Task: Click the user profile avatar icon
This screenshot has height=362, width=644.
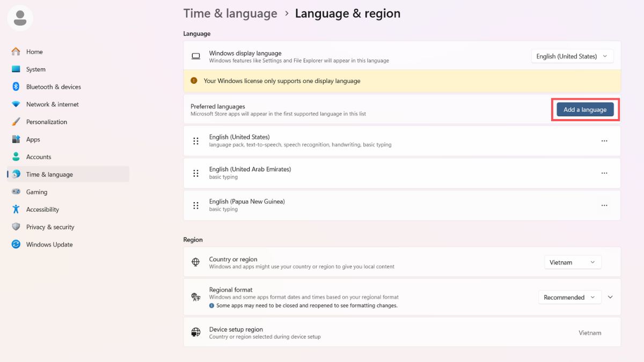Action: tap(20, 18)
